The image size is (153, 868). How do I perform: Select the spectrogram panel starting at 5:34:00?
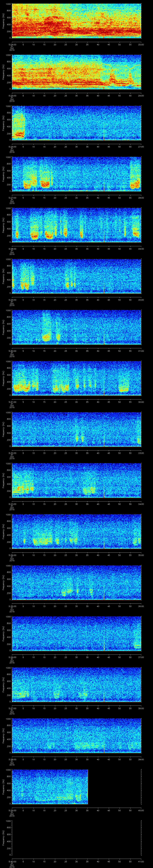76,531
